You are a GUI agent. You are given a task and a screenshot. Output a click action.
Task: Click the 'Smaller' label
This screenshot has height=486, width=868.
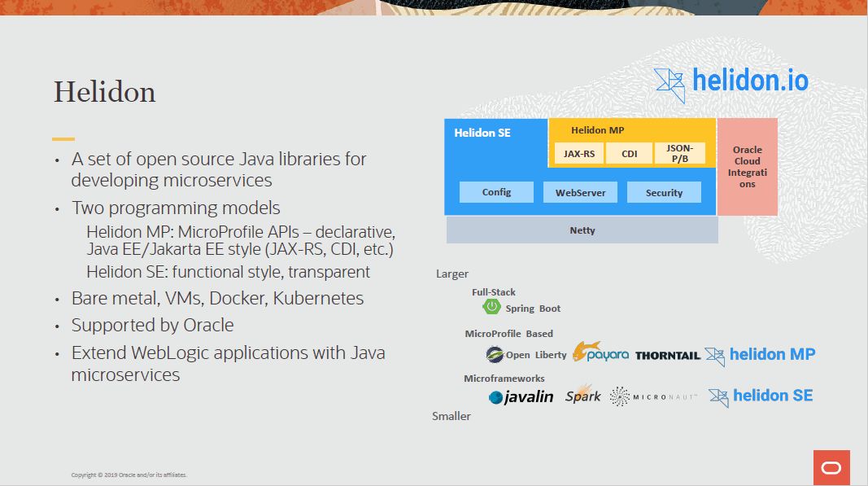[451, 416]
